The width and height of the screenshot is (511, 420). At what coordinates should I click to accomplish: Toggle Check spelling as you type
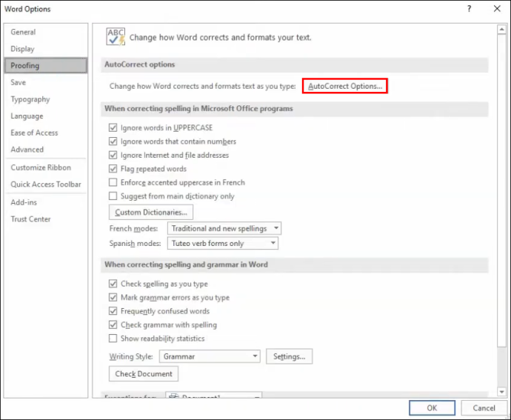113,284
